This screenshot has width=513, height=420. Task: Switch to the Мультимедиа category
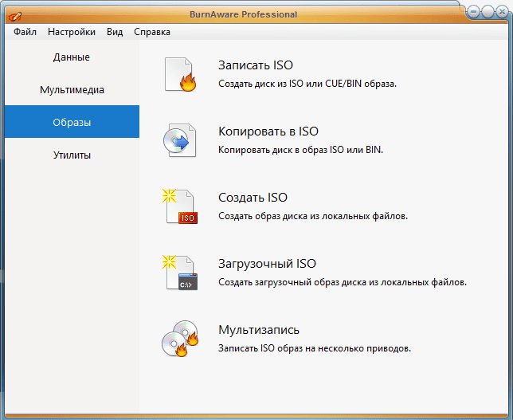[72, 89]
